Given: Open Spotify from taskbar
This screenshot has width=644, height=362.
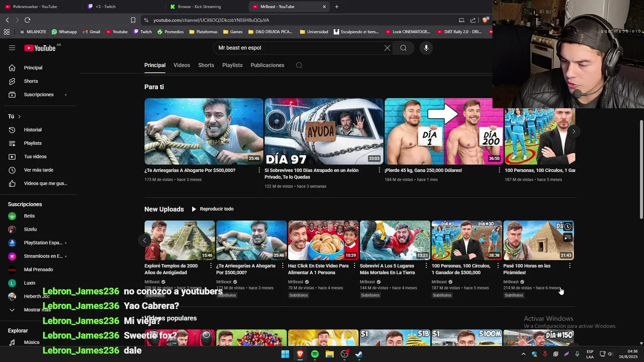Looking at the screenshot, I should 315,354.
